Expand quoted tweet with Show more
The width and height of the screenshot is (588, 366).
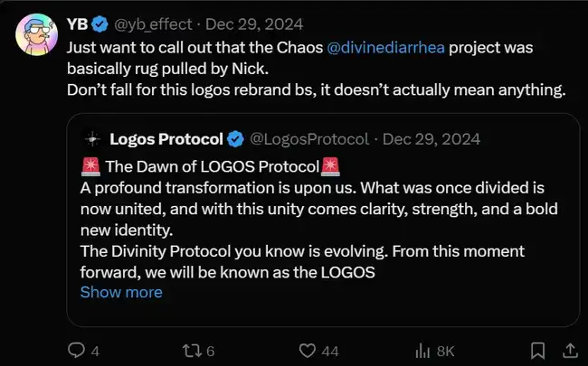121,292
